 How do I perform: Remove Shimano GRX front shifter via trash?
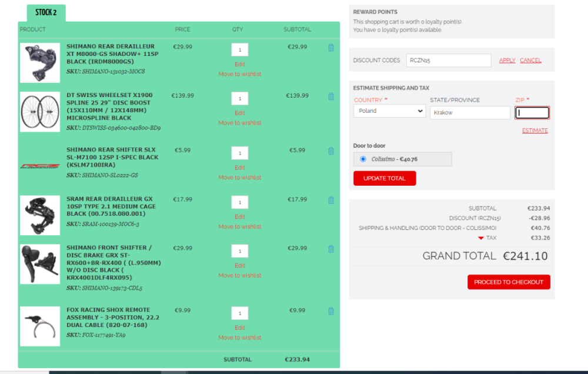point(330,249)
